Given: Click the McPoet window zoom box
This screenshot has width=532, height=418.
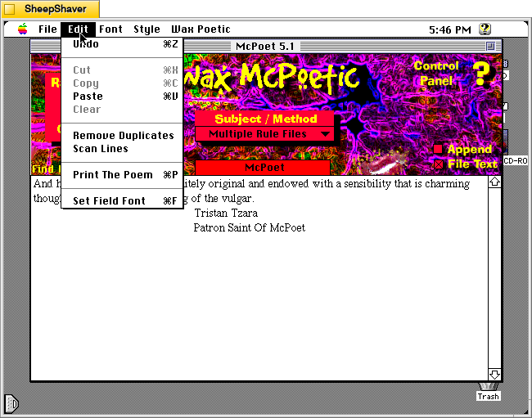Looking at the screenshot, I should 490,46.
